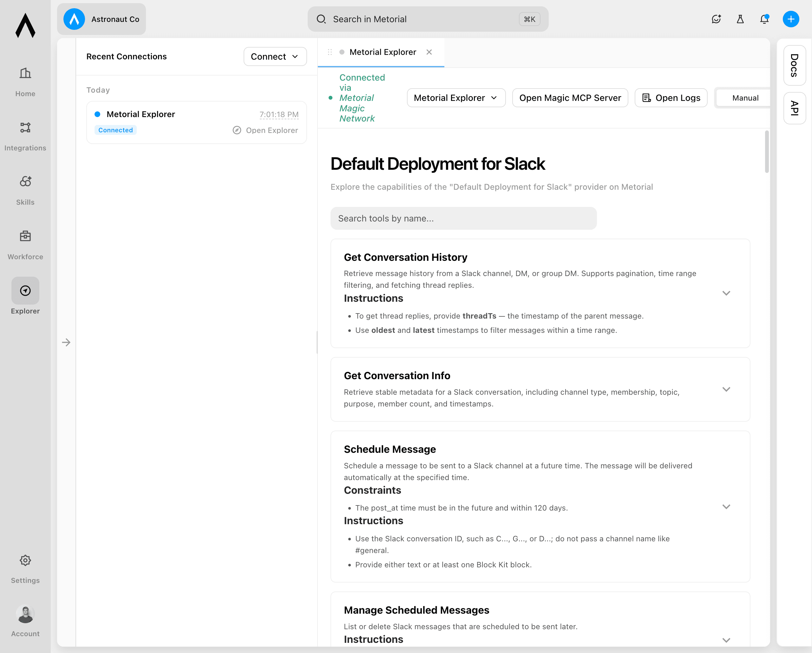The height and width of the screenshot is (653, 812).
Task: Expand sidebar with the right arrow
Action: (66, 342)
